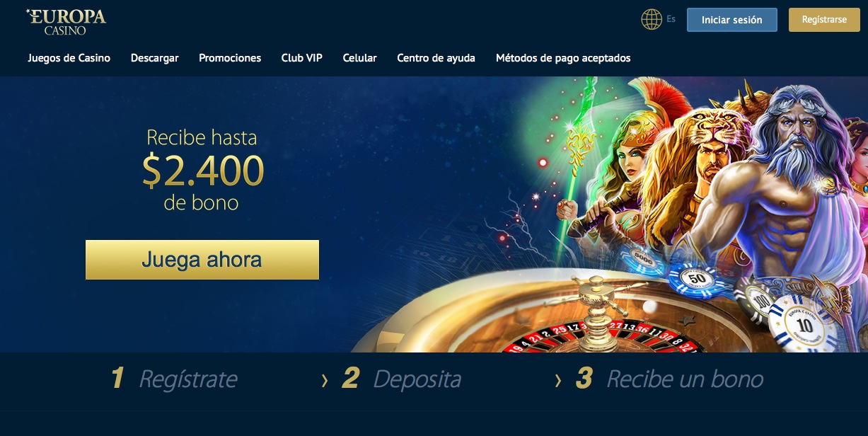Expand the Es language dropdown
Viewport: 868px width, 436px height.
(x=671, y=19)
